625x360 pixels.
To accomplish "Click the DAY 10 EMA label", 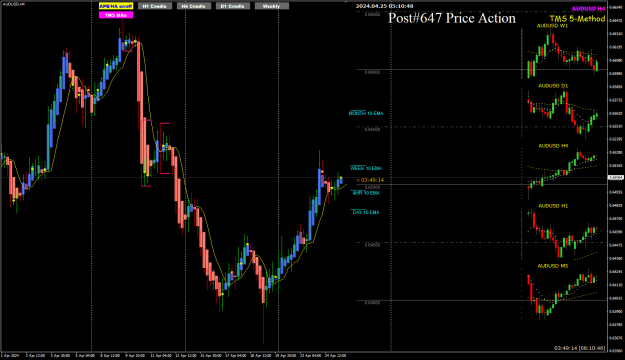I will 366,212.
